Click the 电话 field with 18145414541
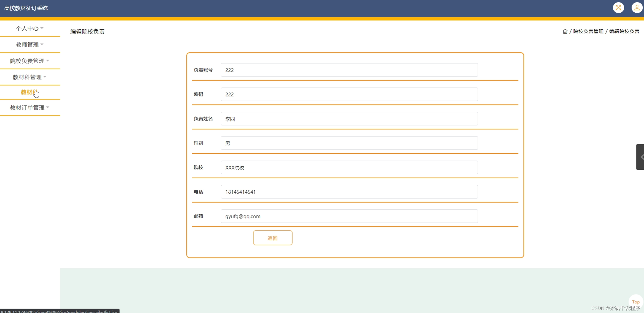Screen dimensions: 644x313 tap(349, 192)
